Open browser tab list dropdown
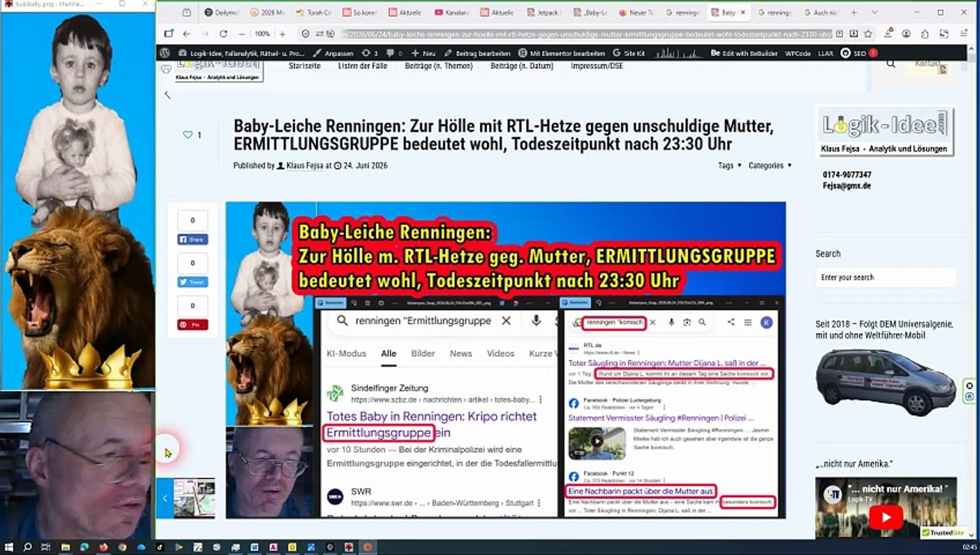 tap(874, 13)
